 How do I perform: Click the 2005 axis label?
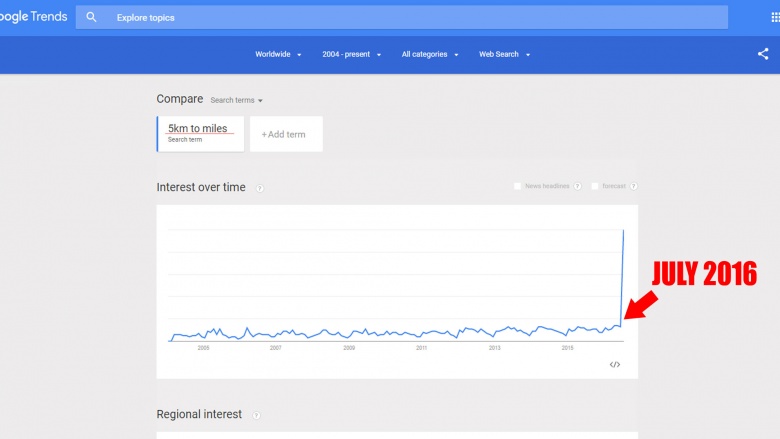point(203,348)
